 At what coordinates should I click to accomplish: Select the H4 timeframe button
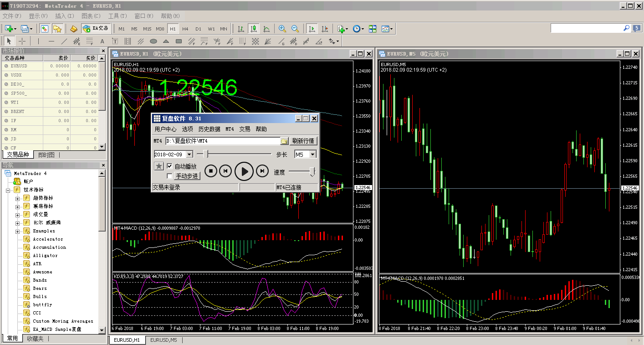[185, 29]
